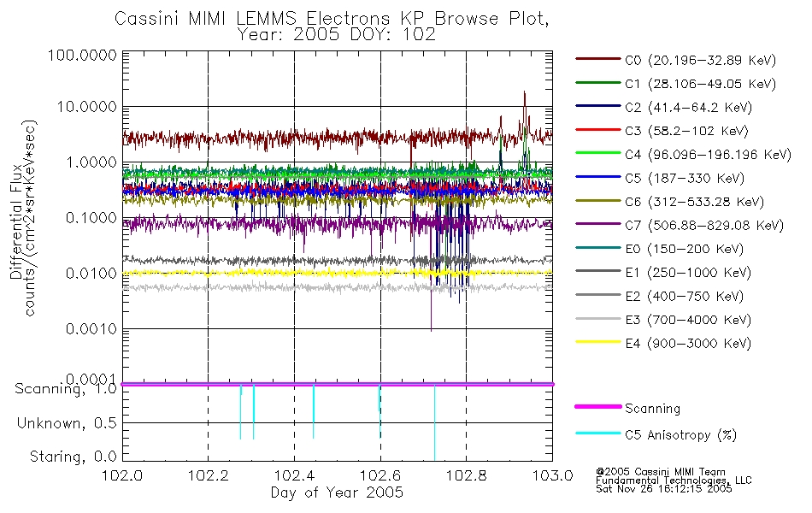Select the 'E3 (700-4000 KeV)' legend label
Viewport: 812px width, 513px height.
[688, 321]
